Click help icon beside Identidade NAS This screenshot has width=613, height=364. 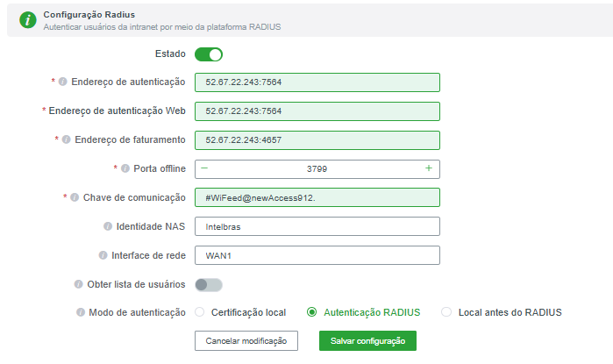107,226
